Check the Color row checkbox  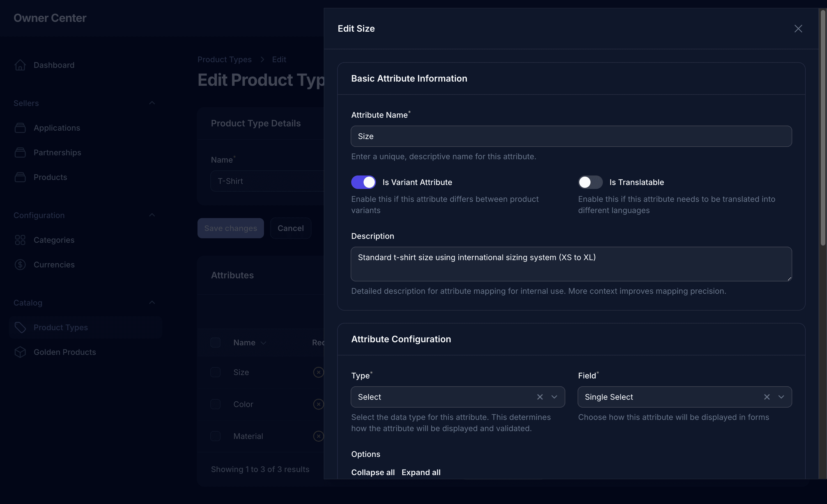pyautogui.click(x=215, y=404)
